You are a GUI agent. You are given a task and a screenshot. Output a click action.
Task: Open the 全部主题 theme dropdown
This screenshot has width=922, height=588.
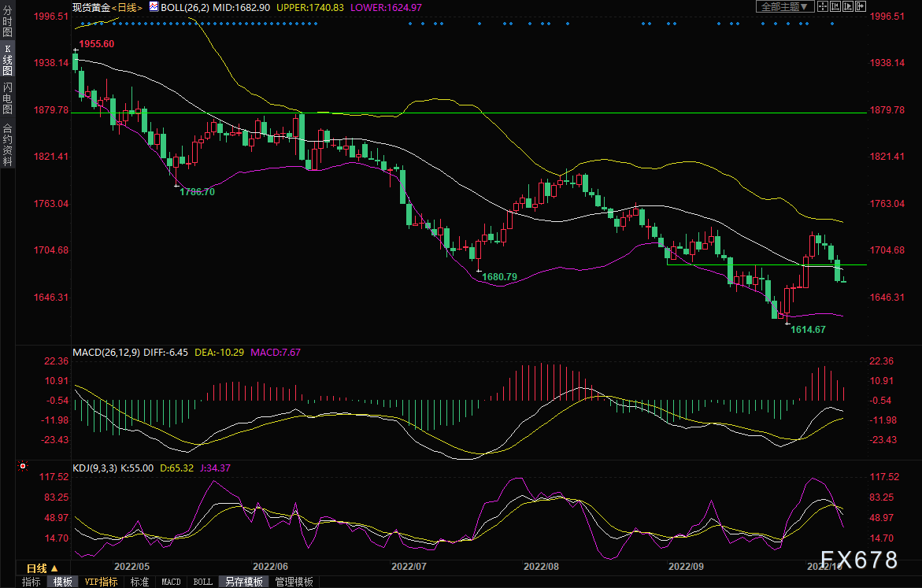coord(785,6)
